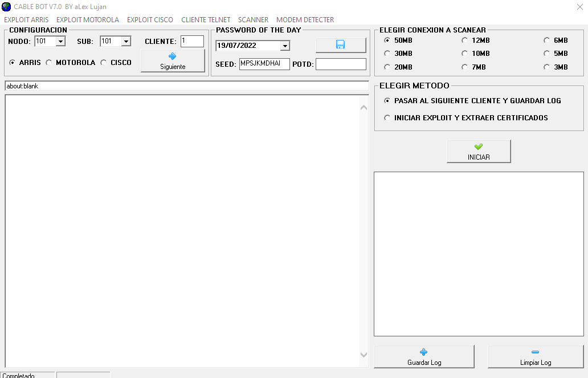Click the browser pane scroll up arrow
Image resolution: width=588 pixels, height=378 pixels.
coord(364,108)
